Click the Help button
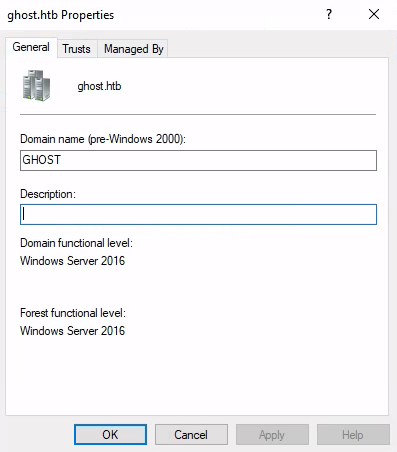 353,435
